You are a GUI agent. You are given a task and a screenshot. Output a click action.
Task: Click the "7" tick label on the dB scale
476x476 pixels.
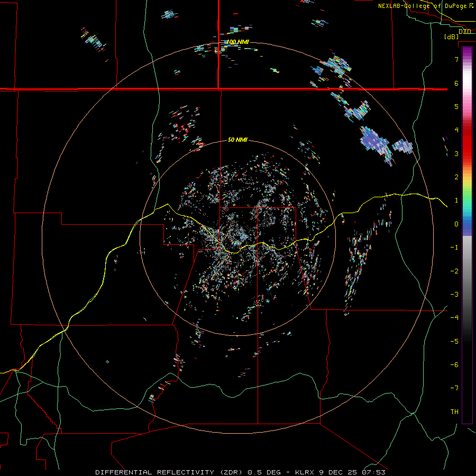[456, 59]
